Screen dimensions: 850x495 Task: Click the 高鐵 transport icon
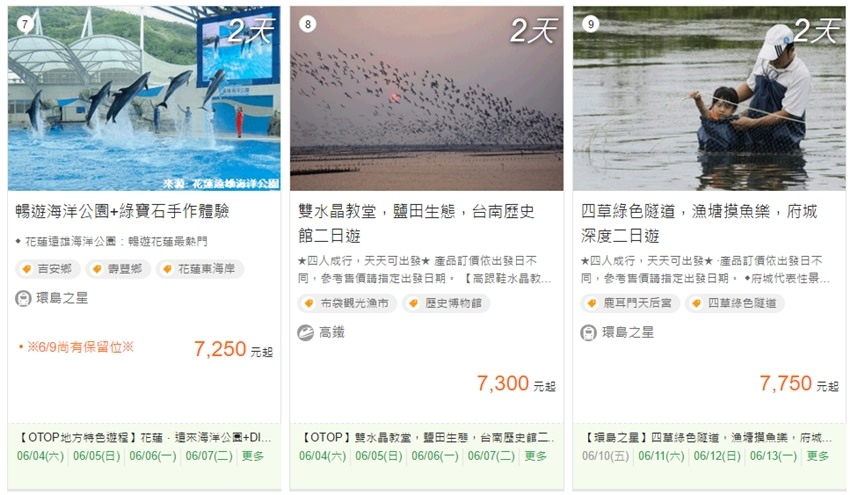[x=306, y=332]
